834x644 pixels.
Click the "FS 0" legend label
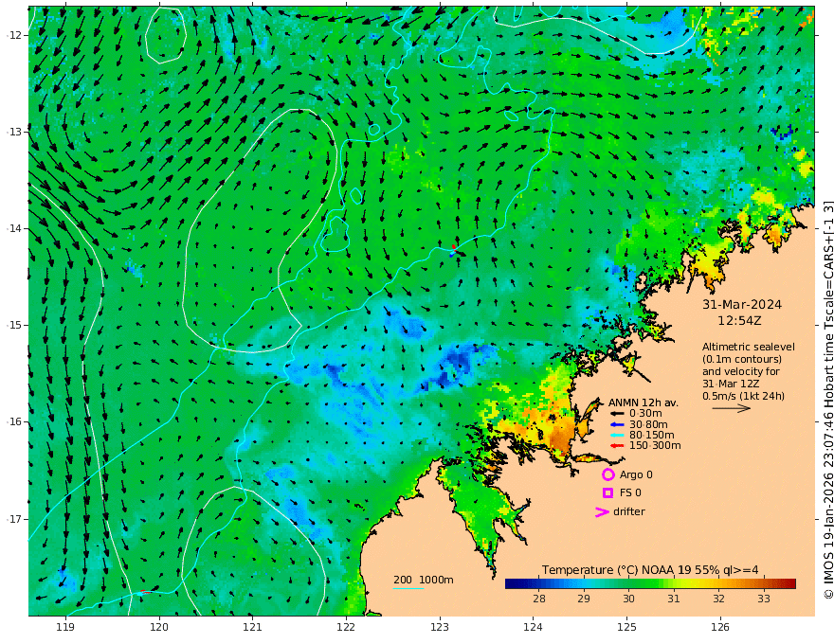pos(630,493)
